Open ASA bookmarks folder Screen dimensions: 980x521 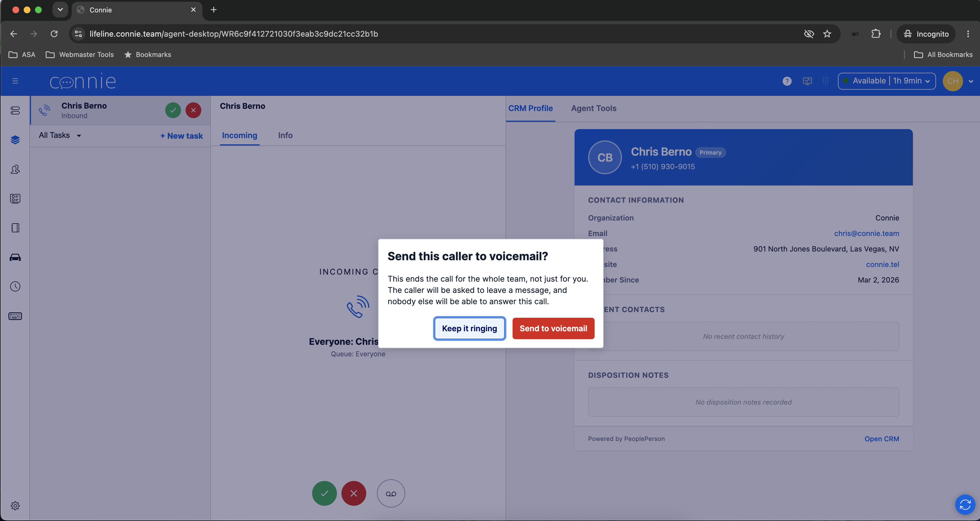click(22, 54)
